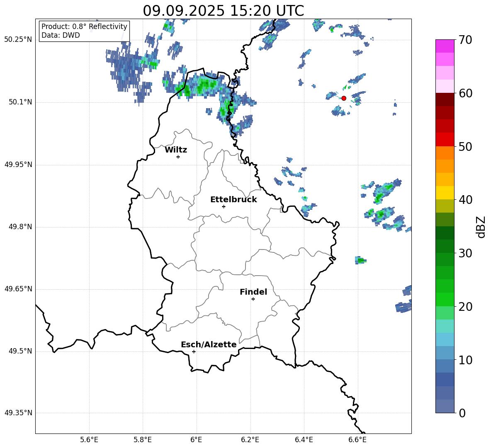Click the colorbar tick label 0

click(x=462, y=413)
